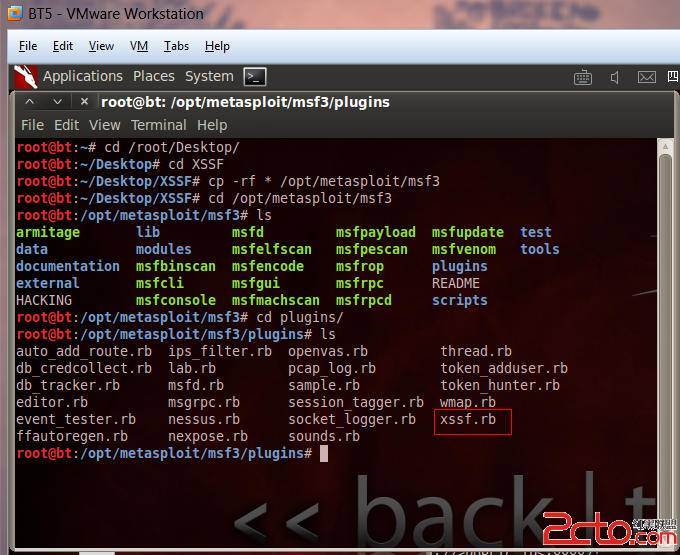Click the terminal window roll-up arrow
Viewport: 680px width, 555px height.
[x=29, y=102]
